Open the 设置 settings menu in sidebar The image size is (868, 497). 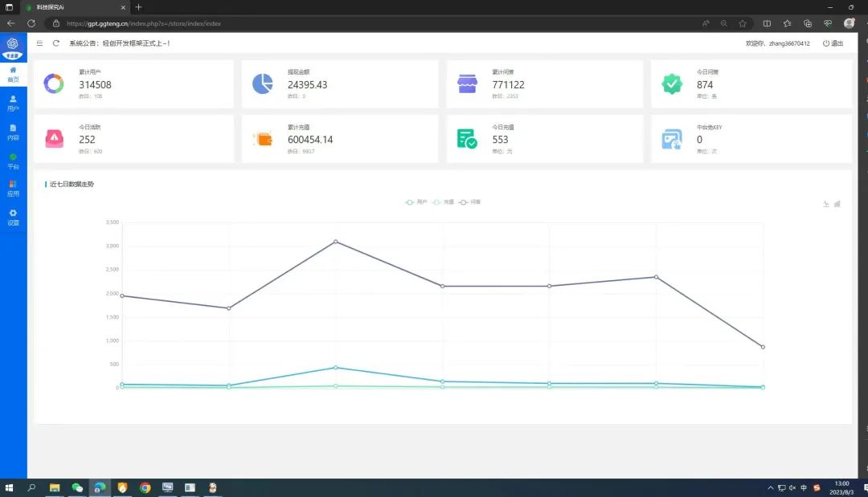[14, 218]
